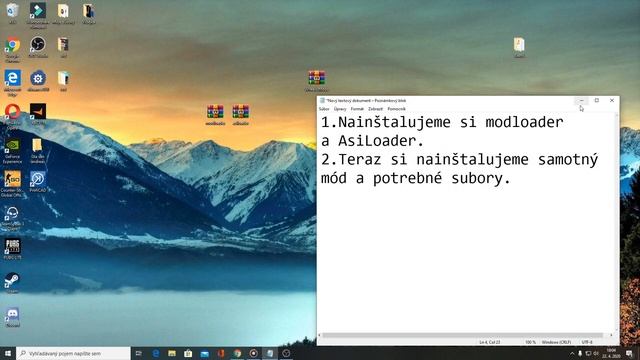
Task: Open the Recycle Bin desktop icon
Action: (x=13, y=13)
